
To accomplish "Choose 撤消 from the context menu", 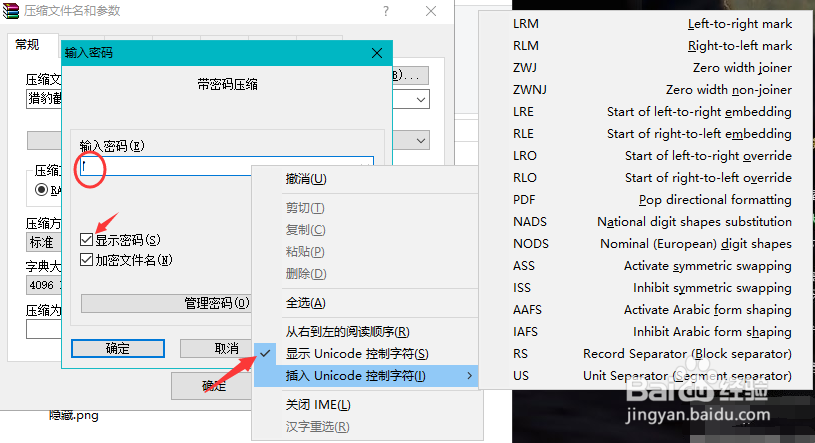I will 367,179.
